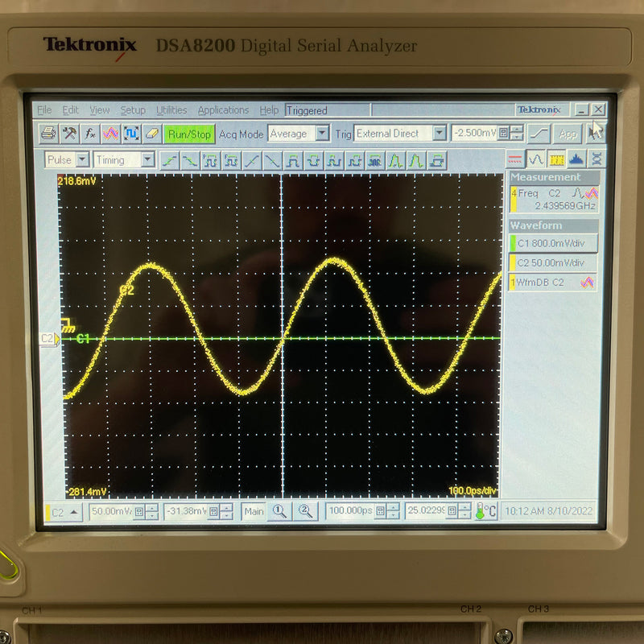This screenshot has height=644, width=644.
Task: Open the fx math waveform editor
Action: click(x=90, y=134)
